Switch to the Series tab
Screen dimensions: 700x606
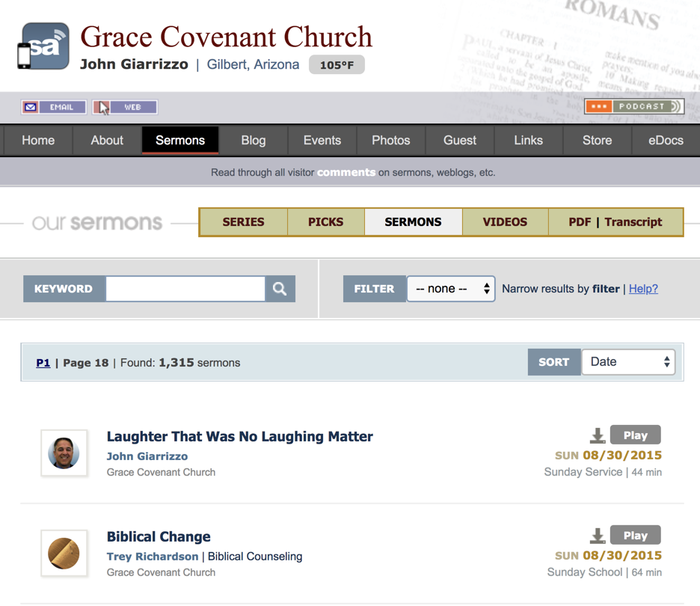[x=243, y=222]
